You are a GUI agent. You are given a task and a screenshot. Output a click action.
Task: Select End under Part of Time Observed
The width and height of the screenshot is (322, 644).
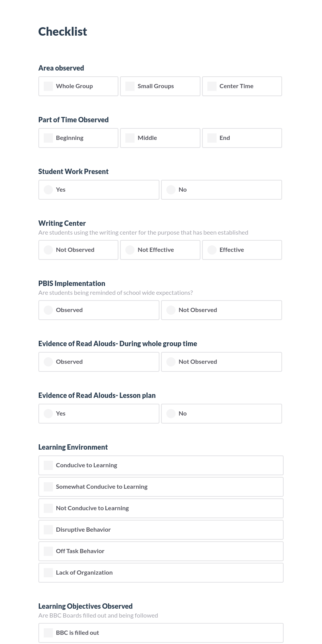pos(212,138)
